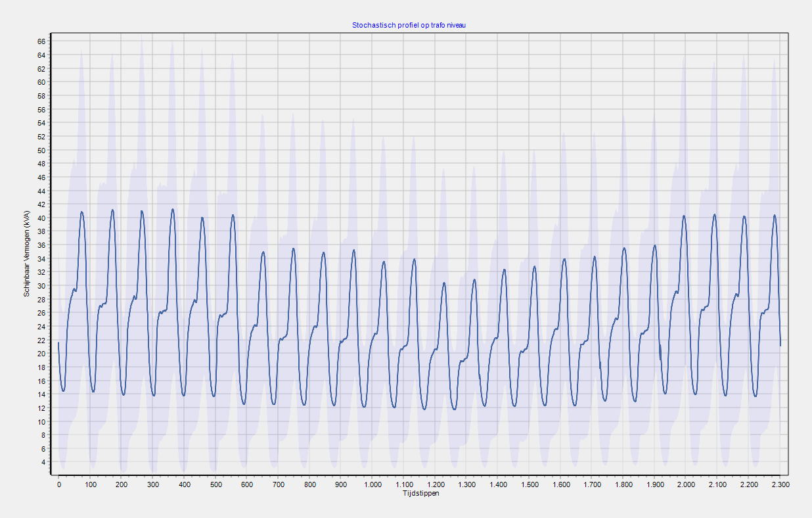Click the chart title 'Stochastisch profiel op trafo niveau'
This screenshot has height=518, width=812.
(409, 25)
